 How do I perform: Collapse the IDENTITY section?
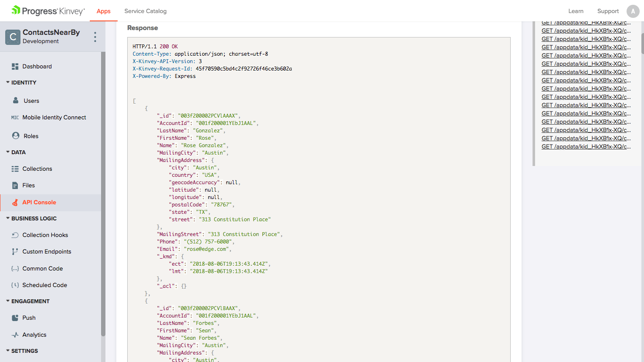tap(8, 82)
